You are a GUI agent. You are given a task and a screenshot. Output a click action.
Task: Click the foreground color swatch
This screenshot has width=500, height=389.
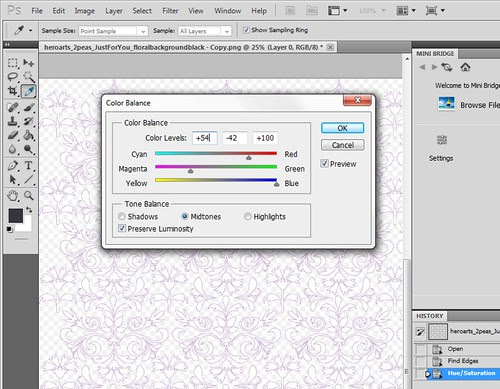pos(15,216)
